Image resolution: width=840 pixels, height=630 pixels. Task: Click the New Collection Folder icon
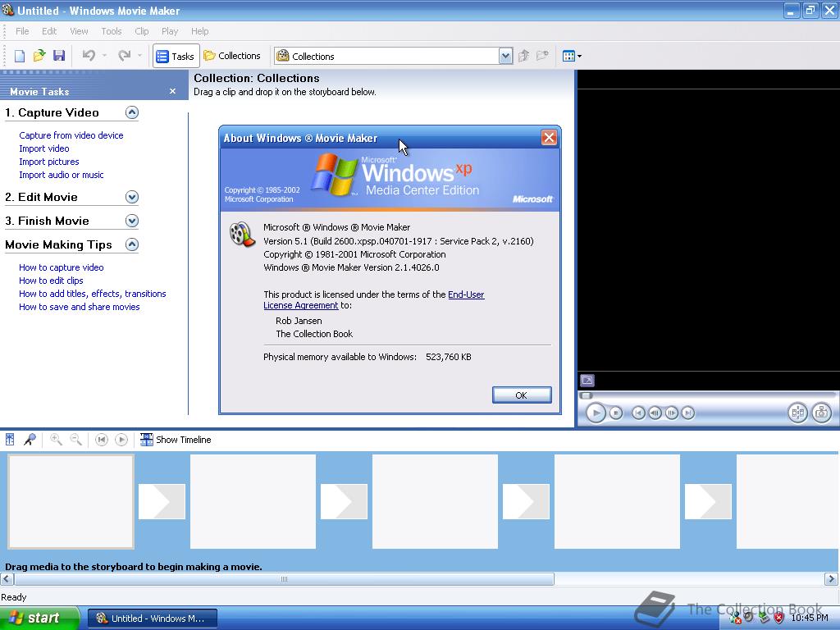(x=543, y=56)
